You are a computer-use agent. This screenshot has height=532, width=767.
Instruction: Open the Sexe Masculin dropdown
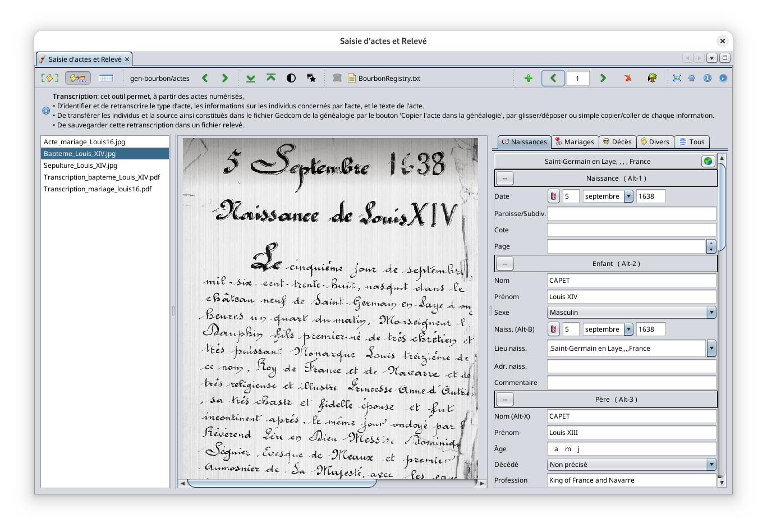[x=632, y=313]
